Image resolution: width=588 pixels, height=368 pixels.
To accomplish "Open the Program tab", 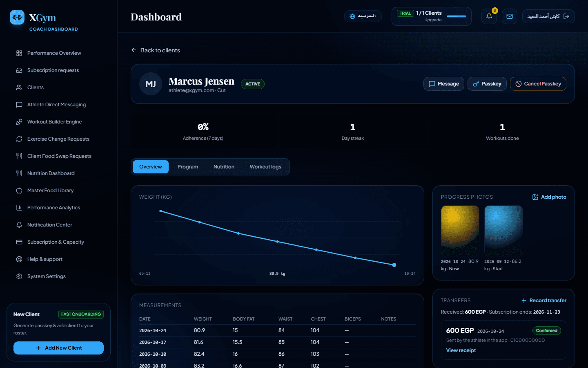I will click(x=188, y=167).
